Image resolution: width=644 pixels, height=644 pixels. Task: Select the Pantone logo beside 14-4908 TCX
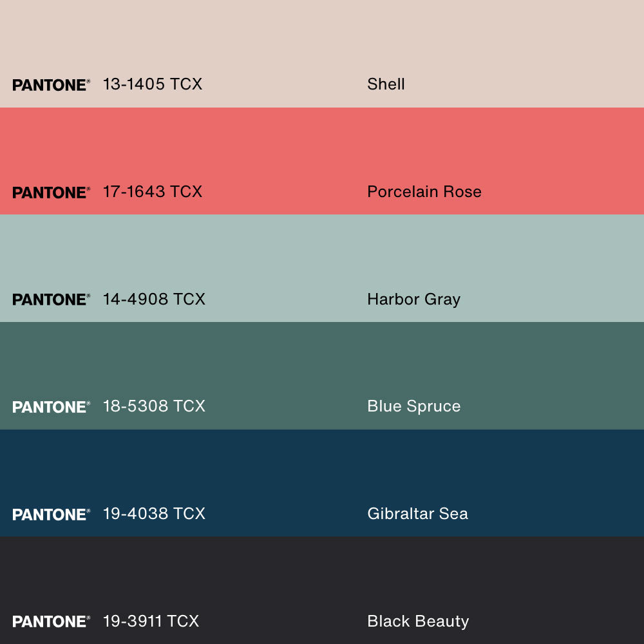51,299
